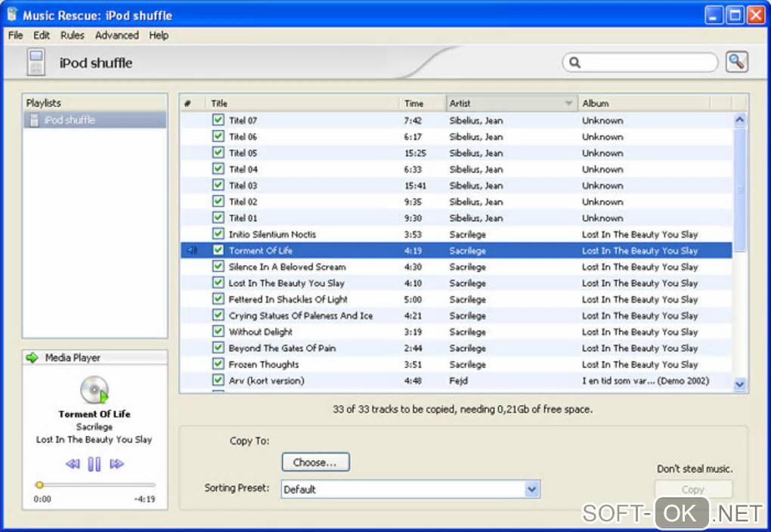771x532 pixels.
Task: Click the Copy button
Action: coord(693,490)
